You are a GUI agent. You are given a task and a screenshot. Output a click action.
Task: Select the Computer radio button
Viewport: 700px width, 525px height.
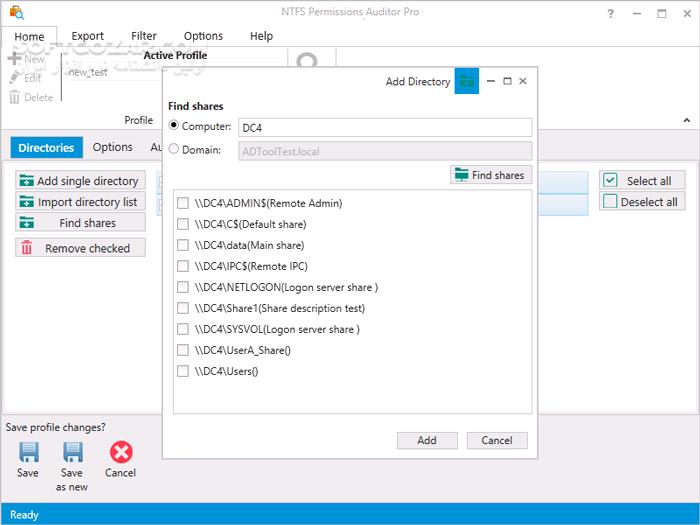pyautogui.click(x=175, y=126)
